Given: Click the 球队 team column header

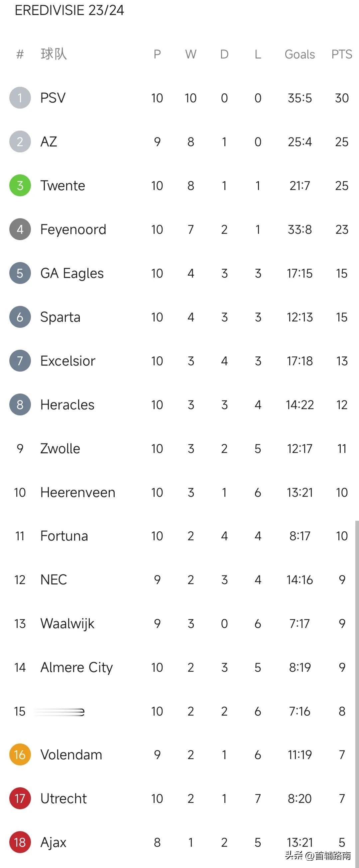Looking at the screenshot, I should 54,54.
